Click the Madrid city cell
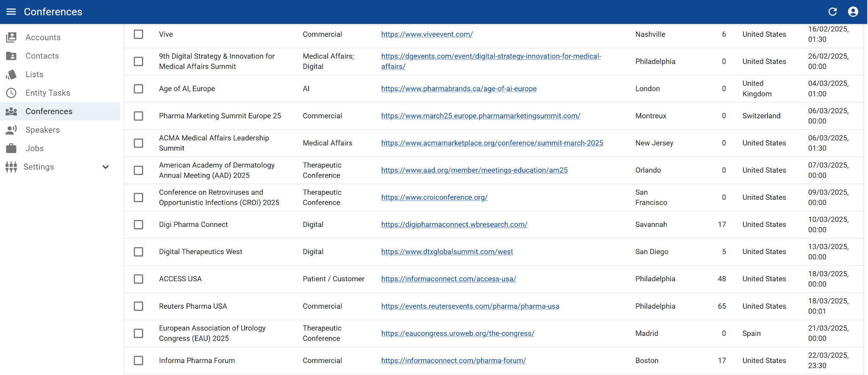868x375 pixels. tap(647, 333)
